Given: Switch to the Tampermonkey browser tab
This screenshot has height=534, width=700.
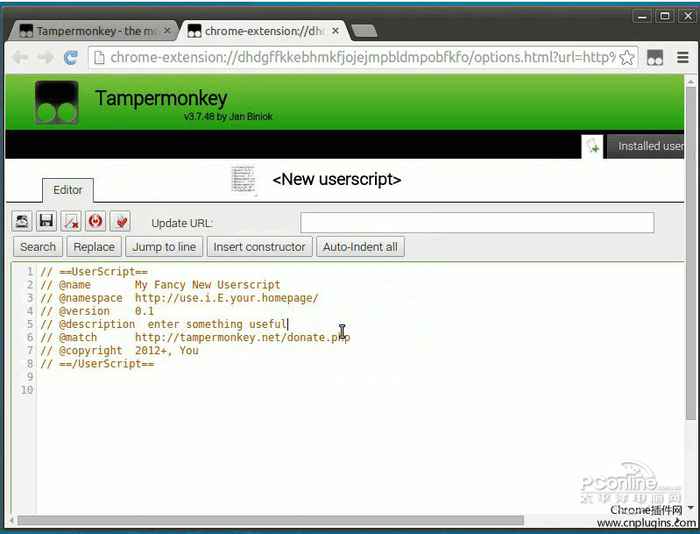Looking at the screenshot, I should coord(92,31).
